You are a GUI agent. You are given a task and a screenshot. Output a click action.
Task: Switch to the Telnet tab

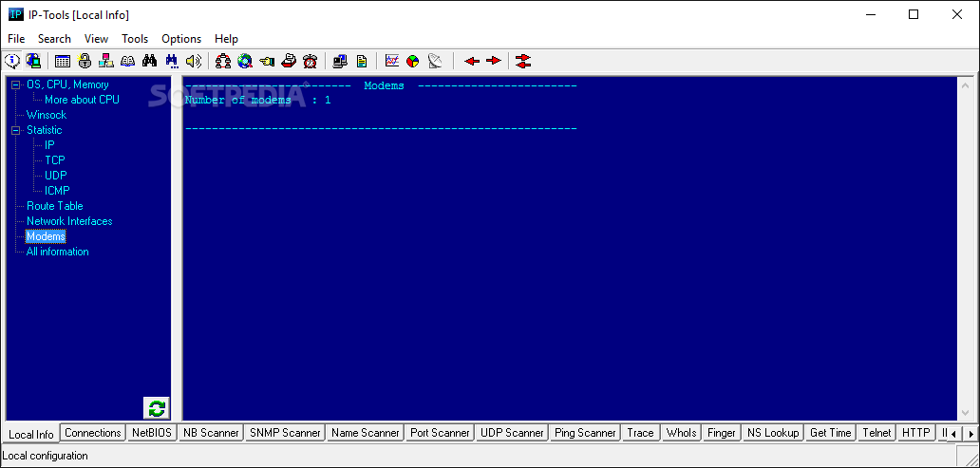pyautogui.click(x=876, y=432)
